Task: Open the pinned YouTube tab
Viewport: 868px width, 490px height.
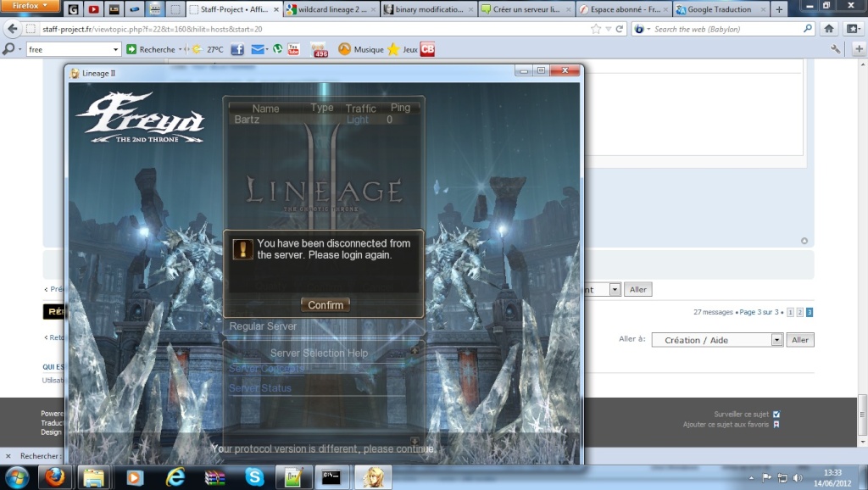Action: click(93, 9)
